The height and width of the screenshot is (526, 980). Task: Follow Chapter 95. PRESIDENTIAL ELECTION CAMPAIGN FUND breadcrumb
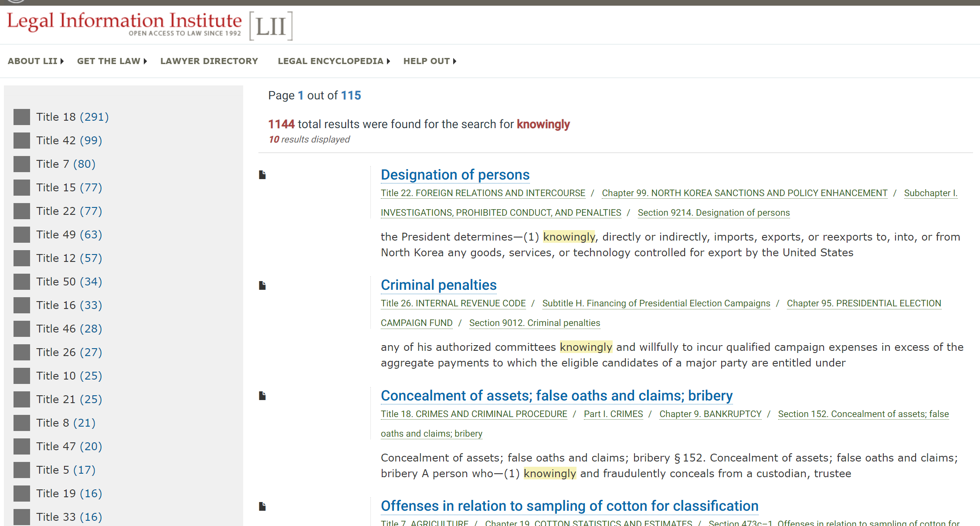tap(864, 303)
